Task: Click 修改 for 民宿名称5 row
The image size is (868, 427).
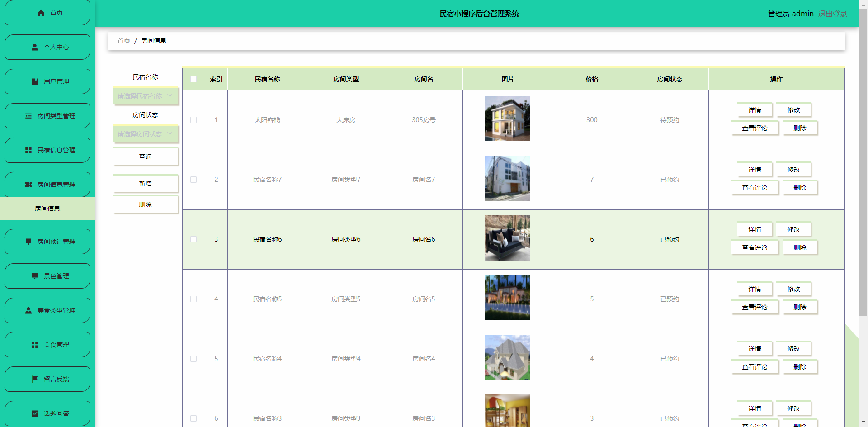Action: pos(793,289)
